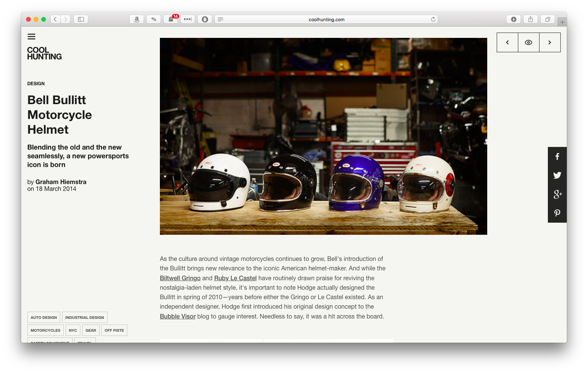Share article on Twitter

557,175
